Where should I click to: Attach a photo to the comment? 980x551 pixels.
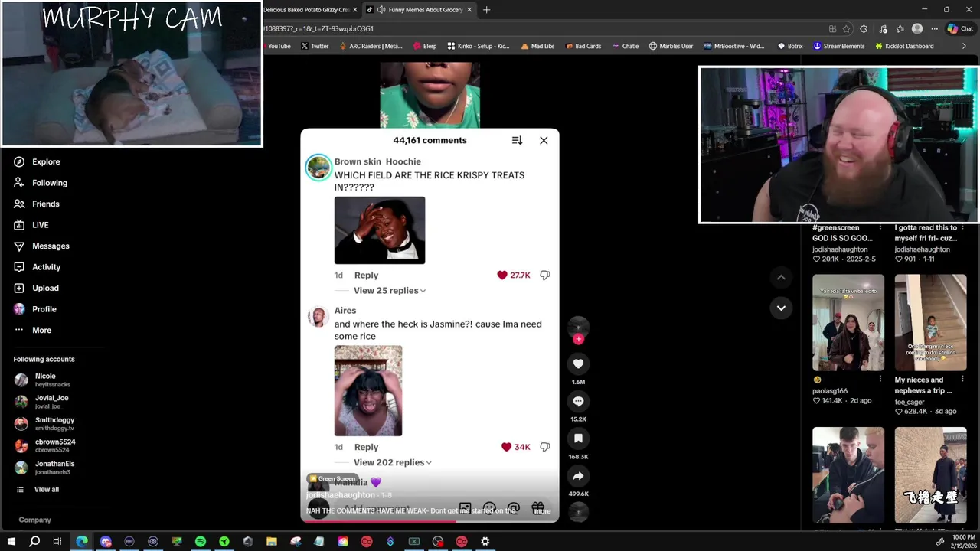coord(465,508)
